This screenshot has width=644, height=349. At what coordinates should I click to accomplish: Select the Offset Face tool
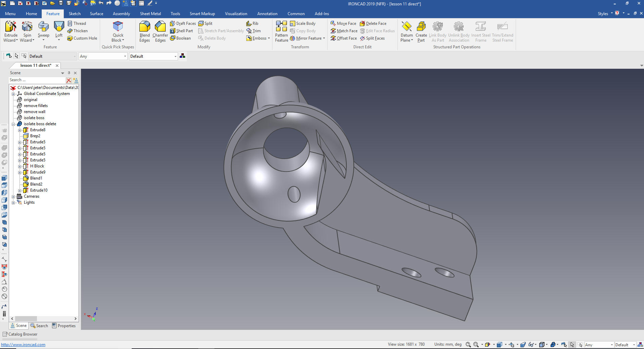[344, 38]
